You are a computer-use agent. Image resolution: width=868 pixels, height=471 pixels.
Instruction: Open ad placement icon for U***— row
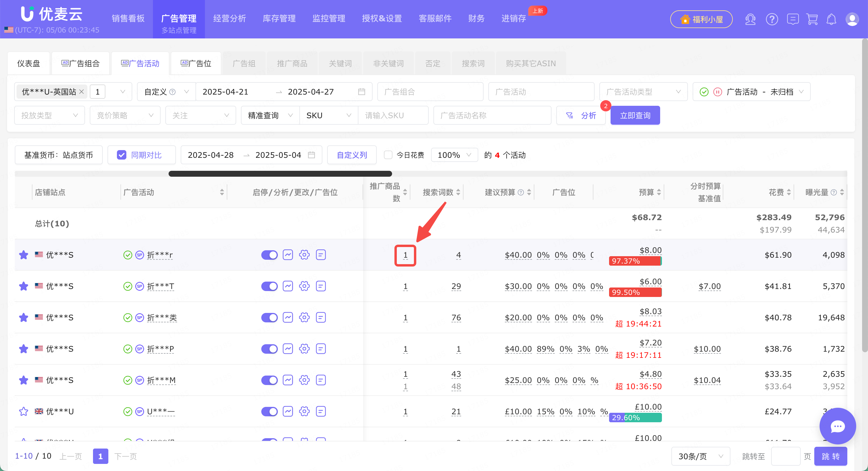(x=320, y=412)
